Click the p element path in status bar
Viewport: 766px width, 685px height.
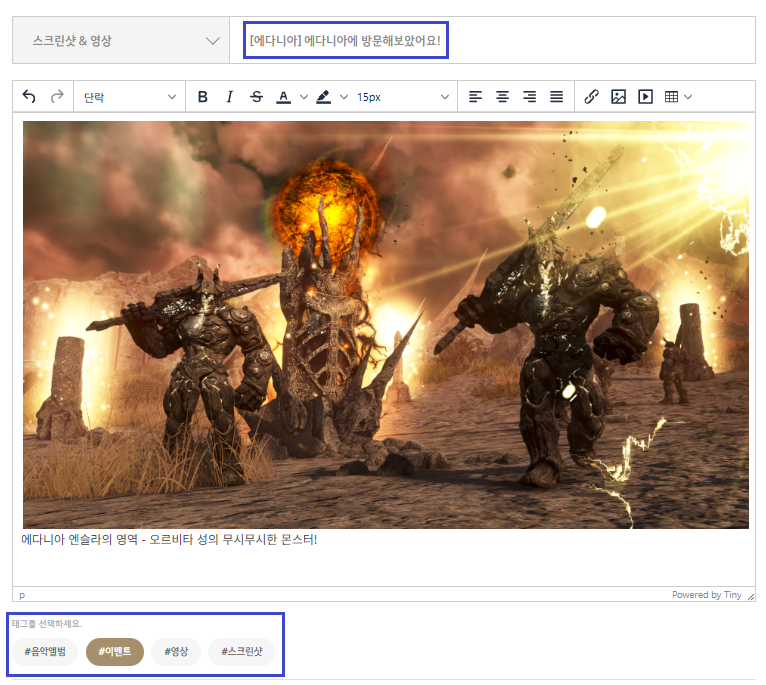point(22,595)
